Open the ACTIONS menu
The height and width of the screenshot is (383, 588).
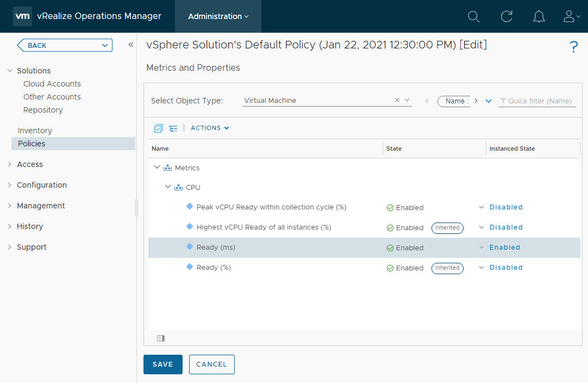[210, 128]
